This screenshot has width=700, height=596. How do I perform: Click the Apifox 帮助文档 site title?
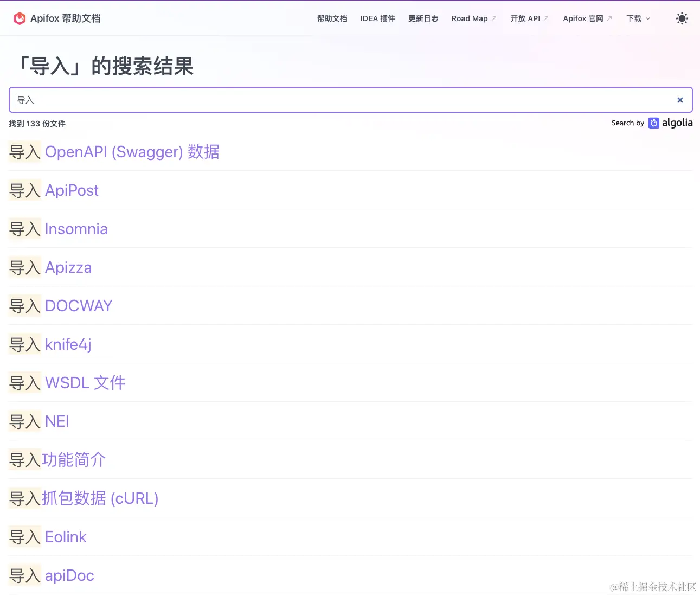[x=66, y=18]
